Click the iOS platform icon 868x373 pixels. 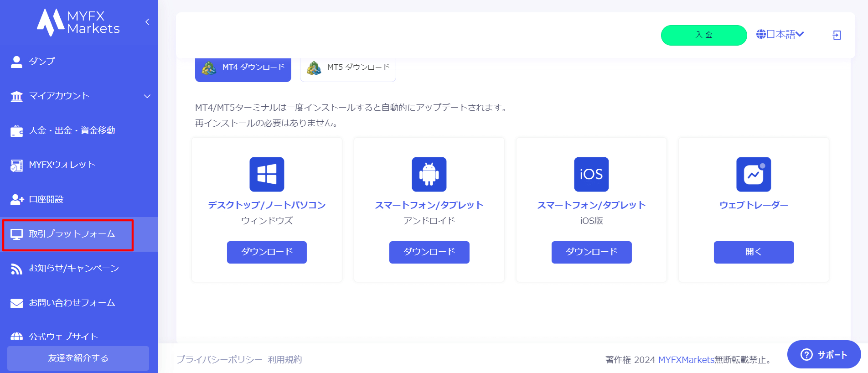[x=591, y=174]
